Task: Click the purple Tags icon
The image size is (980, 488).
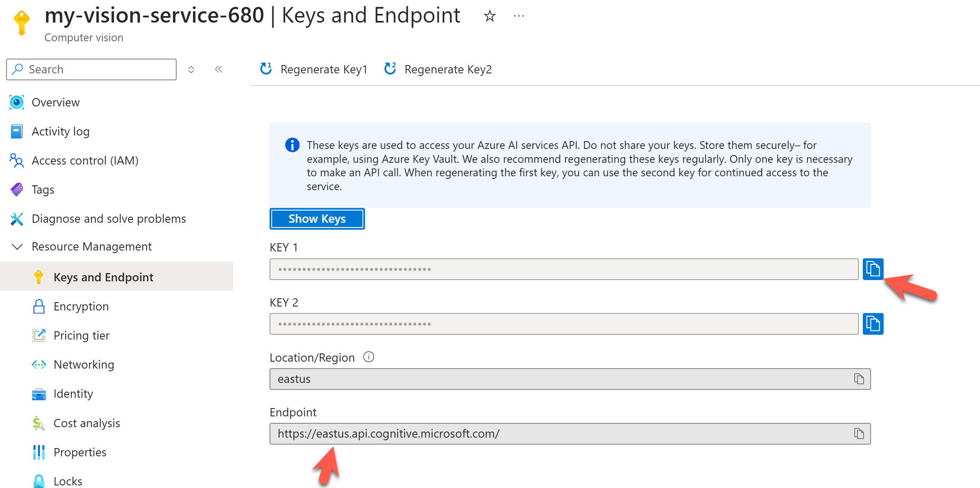Action: pos(16,190)
